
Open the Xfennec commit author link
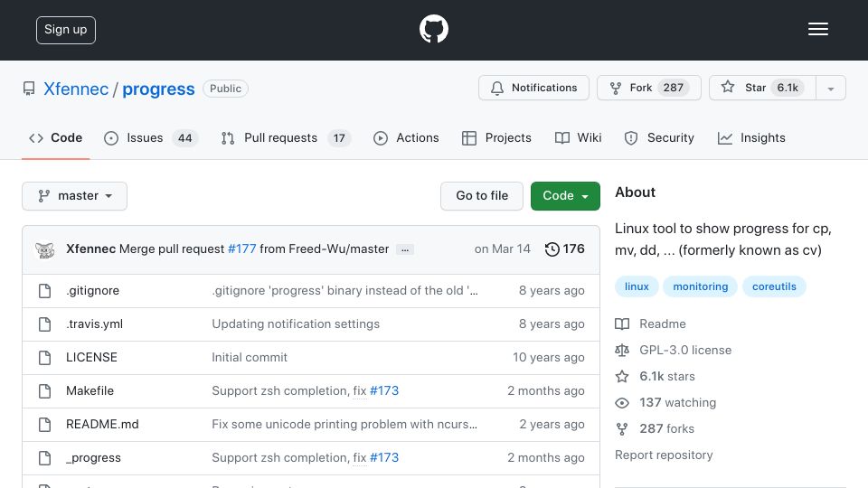pos(90,249)
